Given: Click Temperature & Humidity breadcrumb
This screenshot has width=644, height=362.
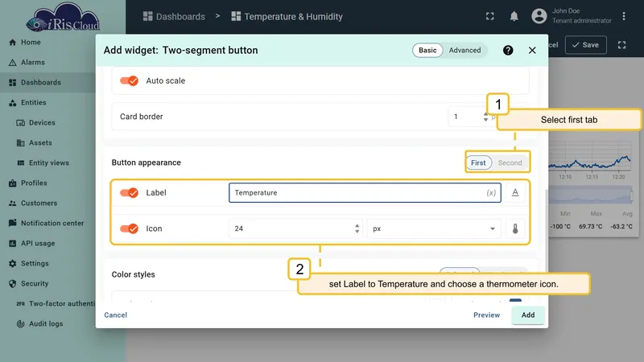Looking at the screenshot, I should (287, 16).
